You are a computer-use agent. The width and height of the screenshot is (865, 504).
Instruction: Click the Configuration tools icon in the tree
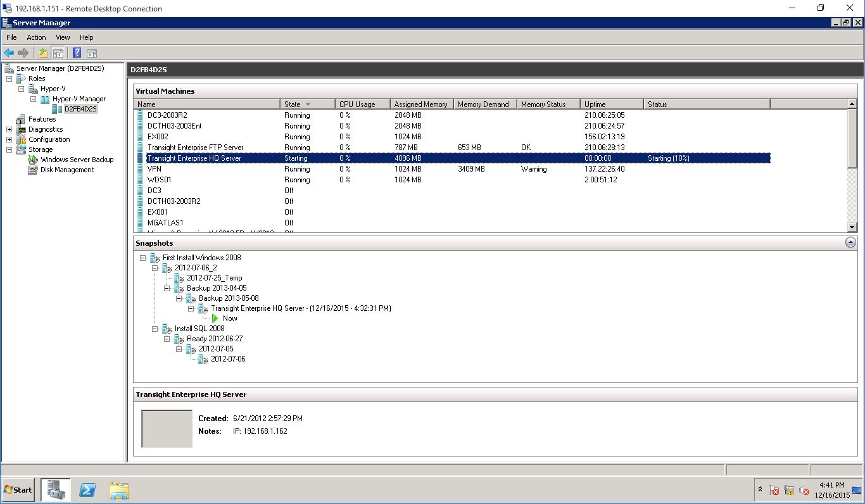(x=21, y=139)
